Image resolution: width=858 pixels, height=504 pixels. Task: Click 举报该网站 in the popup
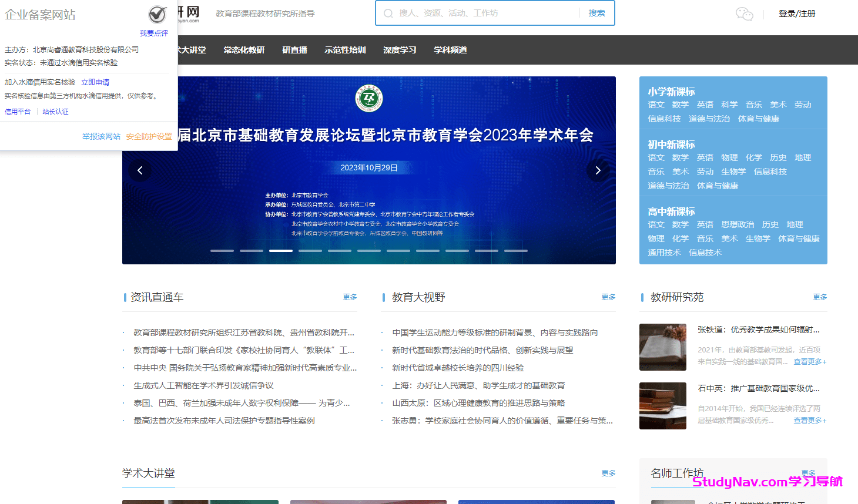point(100,135)
